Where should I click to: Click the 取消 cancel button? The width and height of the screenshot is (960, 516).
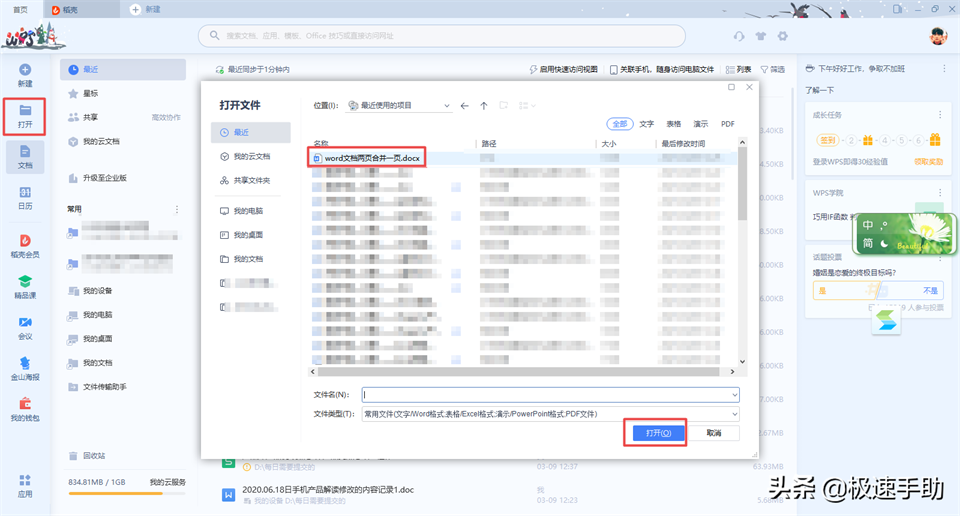pyautogui.click(x=714, y=433)
